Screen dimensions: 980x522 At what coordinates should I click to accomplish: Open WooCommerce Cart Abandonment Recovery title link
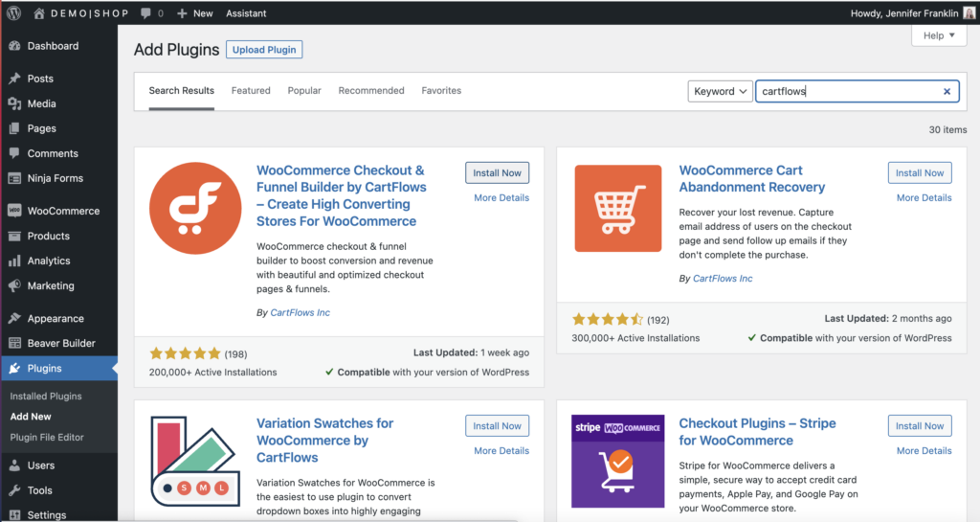[752, 179]
